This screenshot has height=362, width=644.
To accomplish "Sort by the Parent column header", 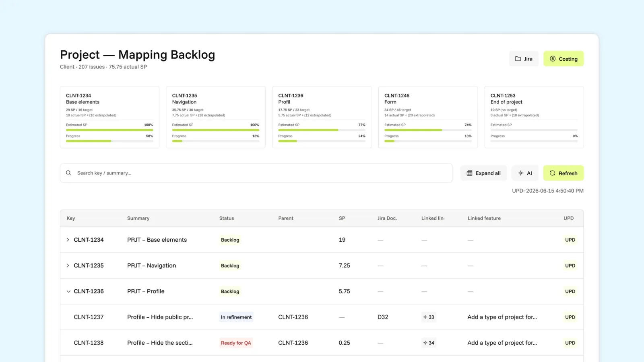I will [286, 218].
